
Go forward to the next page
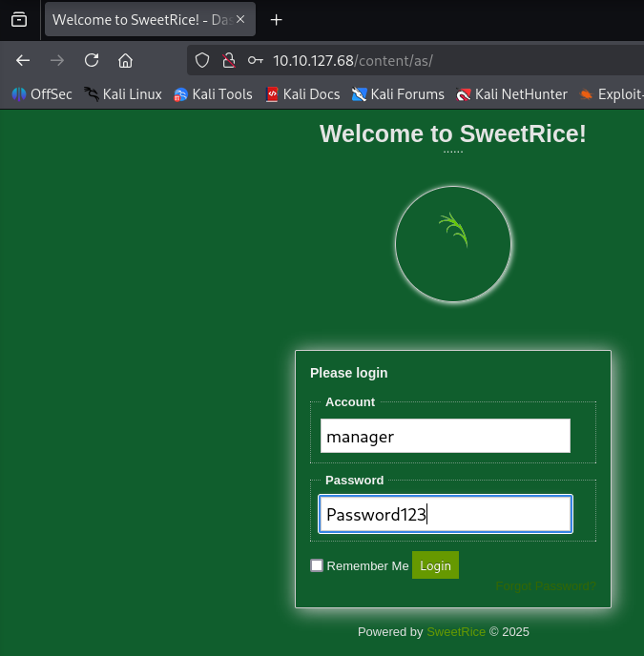(x=57, y=61)
